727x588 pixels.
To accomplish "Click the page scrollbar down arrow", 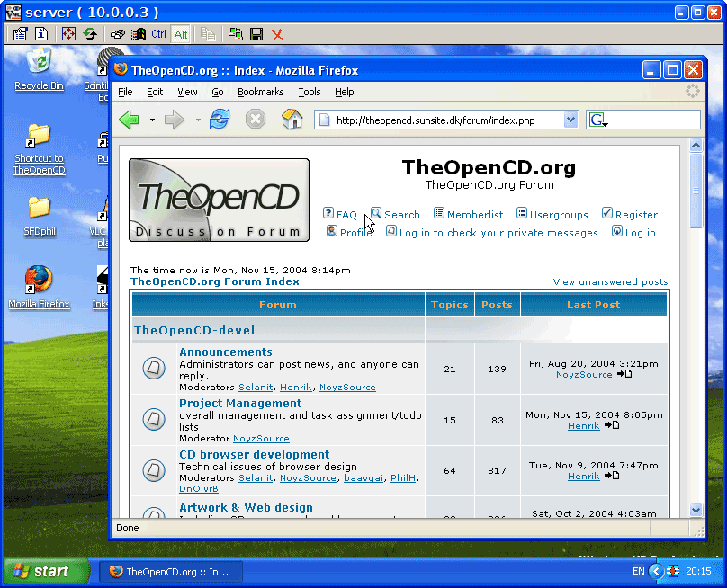I will pos(696,510).
